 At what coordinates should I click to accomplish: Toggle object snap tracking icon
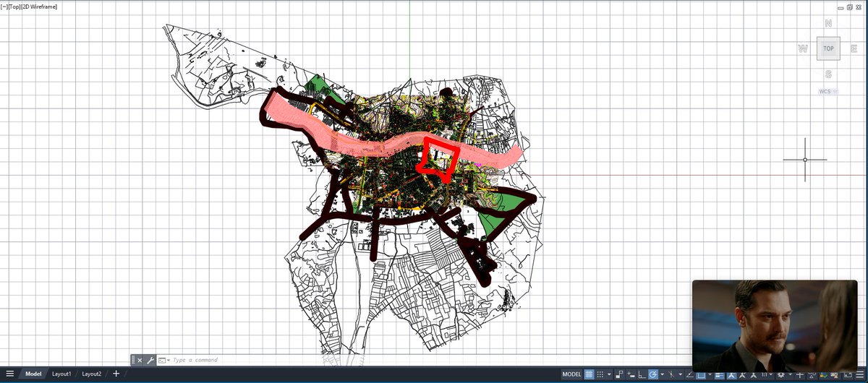pyautogui.click(x=690, y=374)
